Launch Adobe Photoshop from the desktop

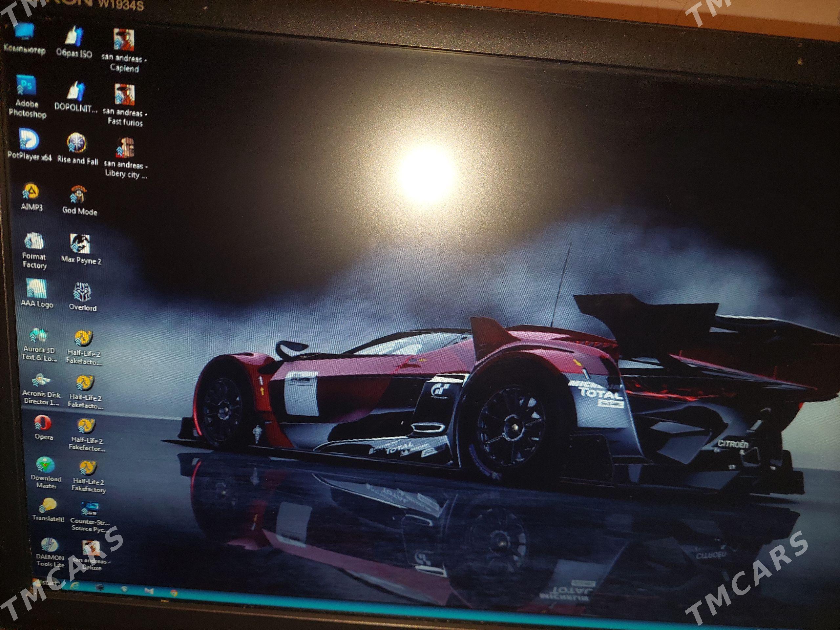[x=27, y=97]
